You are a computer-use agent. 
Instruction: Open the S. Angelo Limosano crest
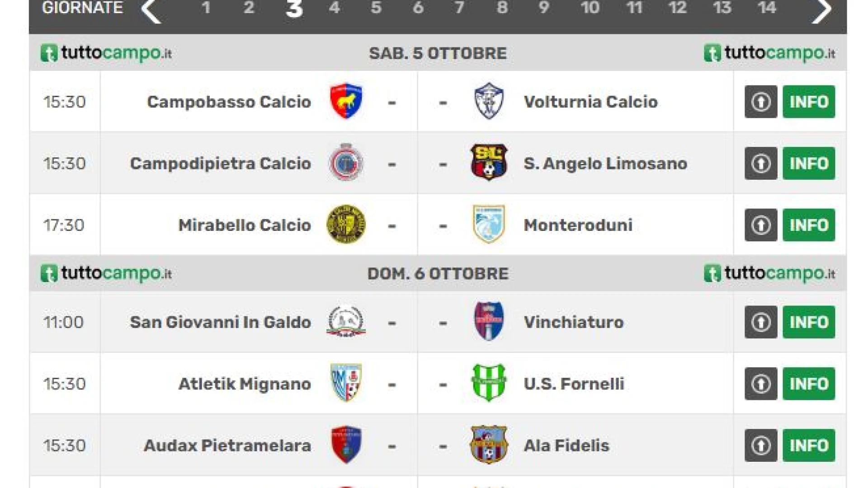coord(489,163)
